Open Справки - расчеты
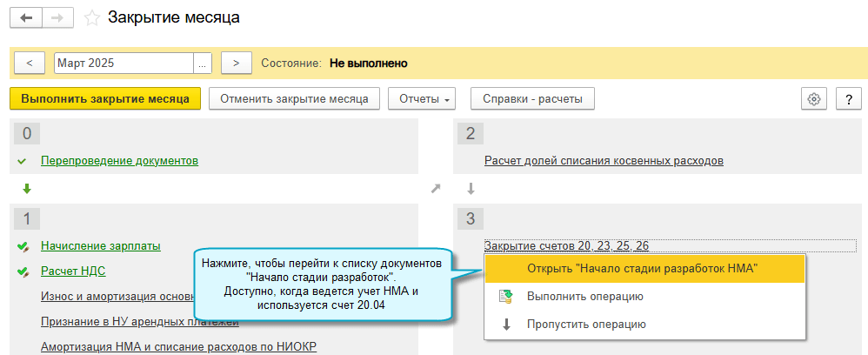868x355 pixels. [x=532, y=99]
